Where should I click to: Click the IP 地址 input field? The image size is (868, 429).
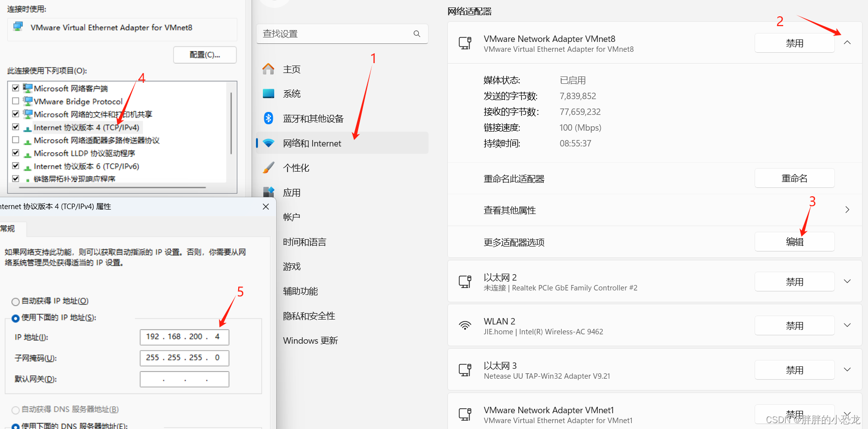pyautogui.click(x=184, y=337)
